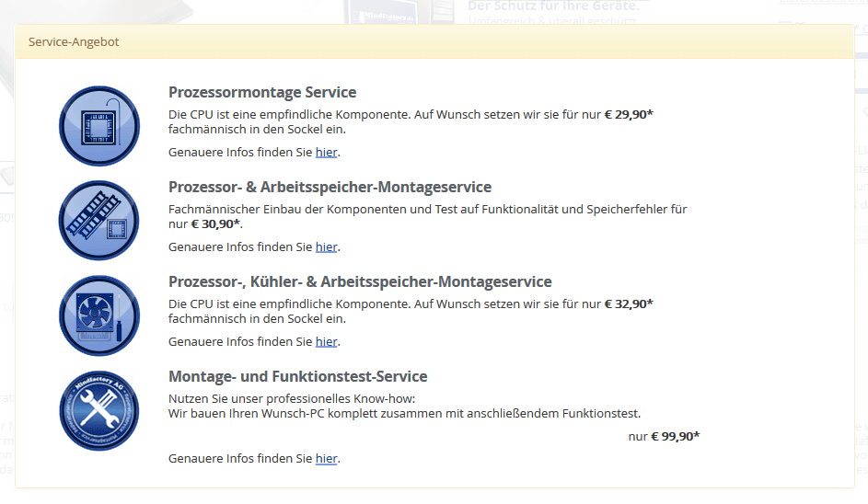
Task: Open 'hier' link for Prozessor-, Kühler- & Arbeitsspeicher-Montageservice
Action: tap(326, 341)
